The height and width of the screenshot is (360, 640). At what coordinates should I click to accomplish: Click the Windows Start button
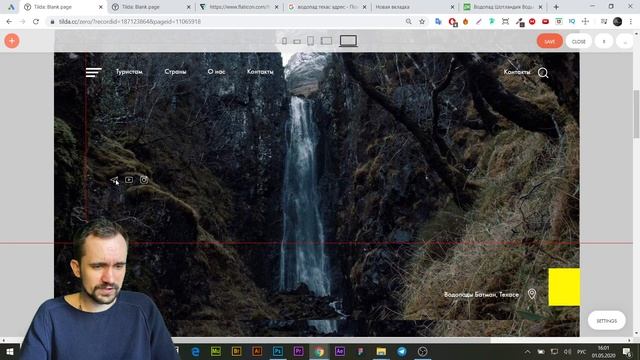tap(10, 351)
